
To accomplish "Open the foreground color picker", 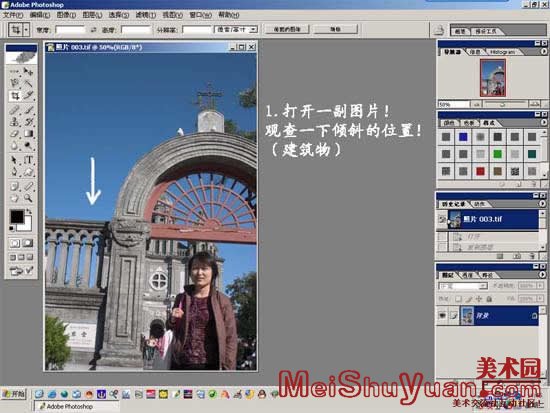I will pos(16,217).
